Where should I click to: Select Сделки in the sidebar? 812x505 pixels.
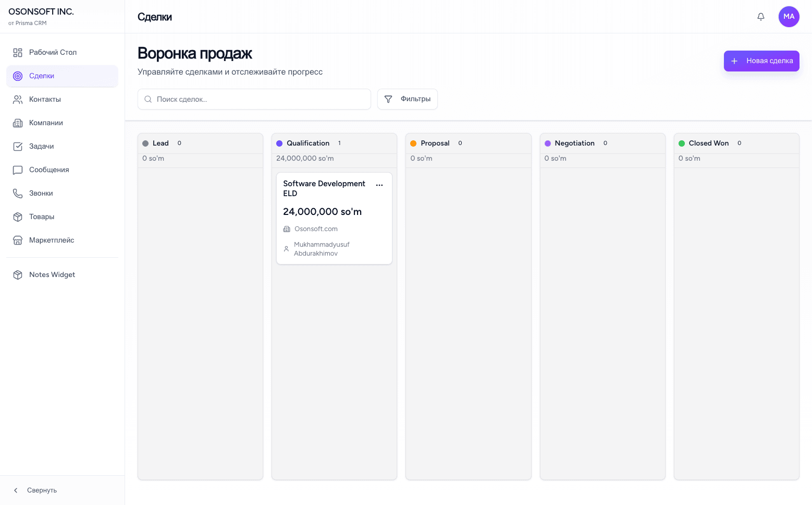pos(42,76)
